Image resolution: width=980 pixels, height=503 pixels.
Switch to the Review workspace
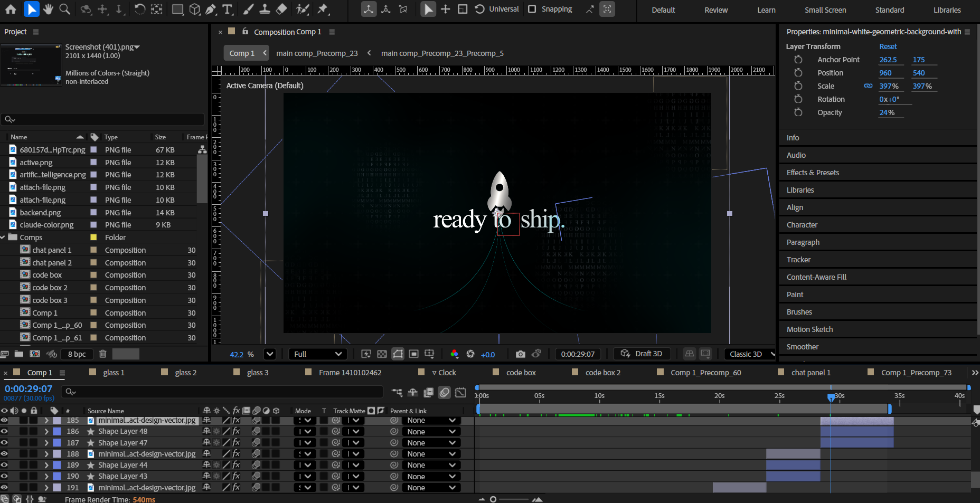(715, 10)
